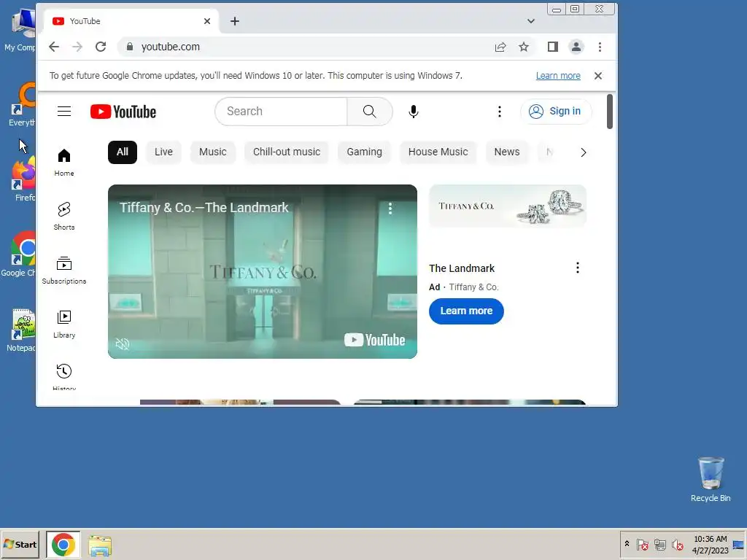This screenshot has height=560, width=747.
Task: Click the search magnifier button
Action: pyautogui.click(x=370, y=112)
